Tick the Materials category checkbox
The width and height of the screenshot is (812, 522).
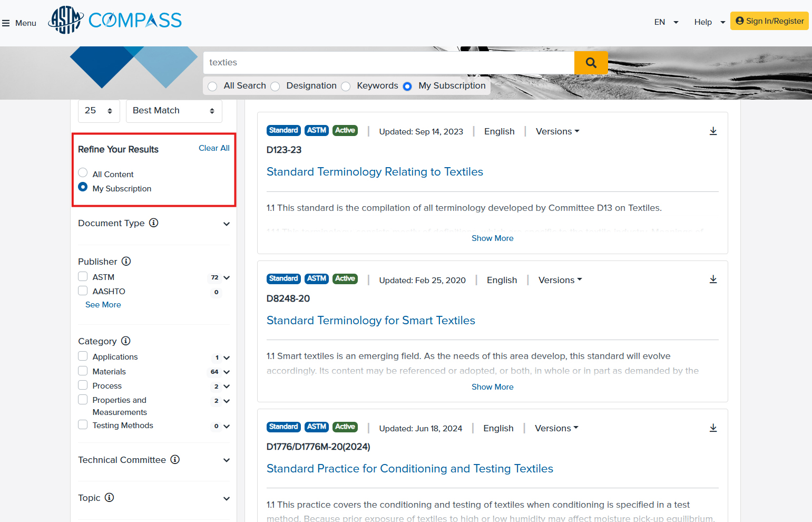point(83,371)
